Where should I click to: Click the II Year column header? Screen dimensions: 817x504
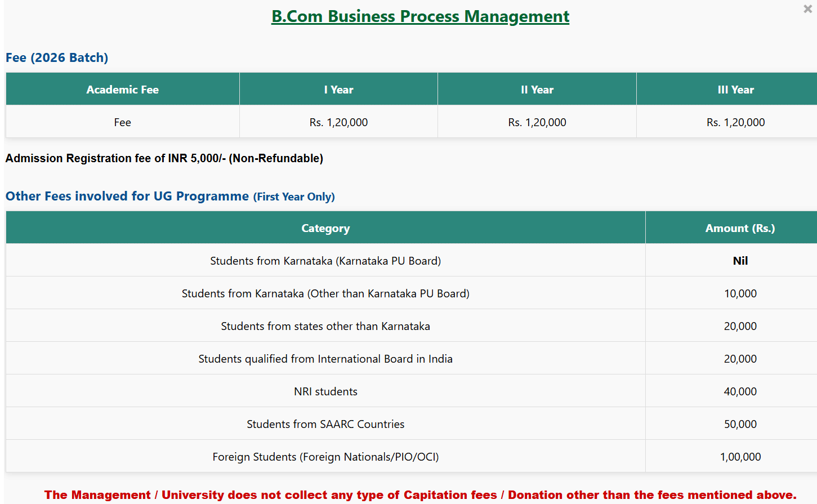point(537,90)
